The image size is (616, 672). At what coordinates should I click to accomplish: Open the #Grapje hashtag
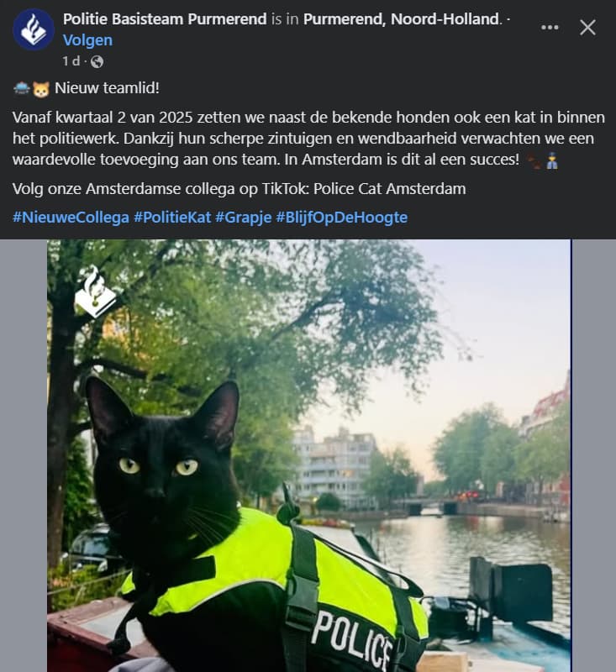tap(244, 218)
